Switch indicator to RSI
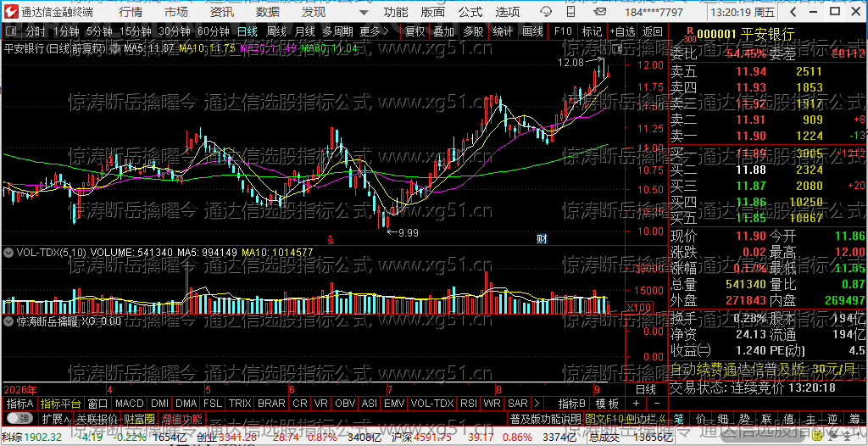868x446 pixels. click(x=469, y=404)
